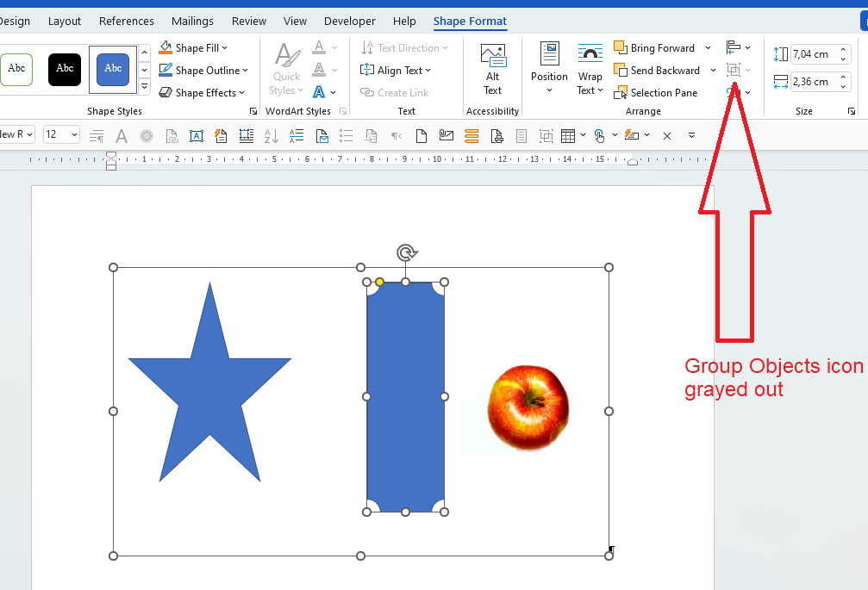Image resolution: width=868 pixels, height=590 pixels.
Task: Open the Wrap Text options
Action: point(590,68)
